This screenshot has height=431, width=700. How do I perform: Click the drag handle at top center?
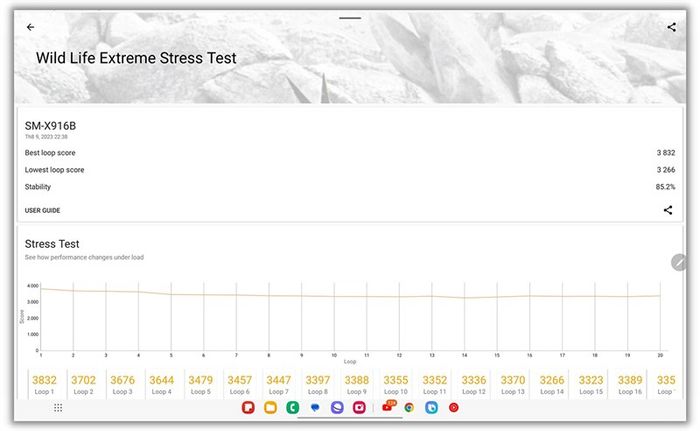point(349,18)
